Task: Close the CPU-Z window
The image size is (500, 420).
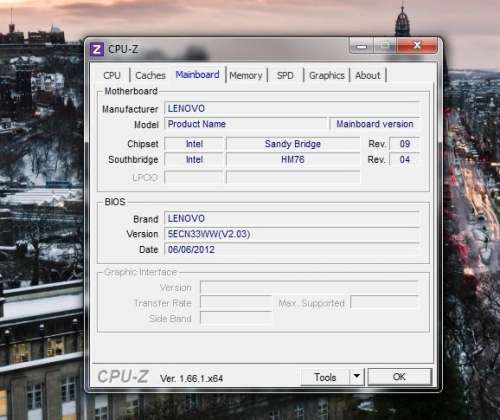Action: coord(417,45)
